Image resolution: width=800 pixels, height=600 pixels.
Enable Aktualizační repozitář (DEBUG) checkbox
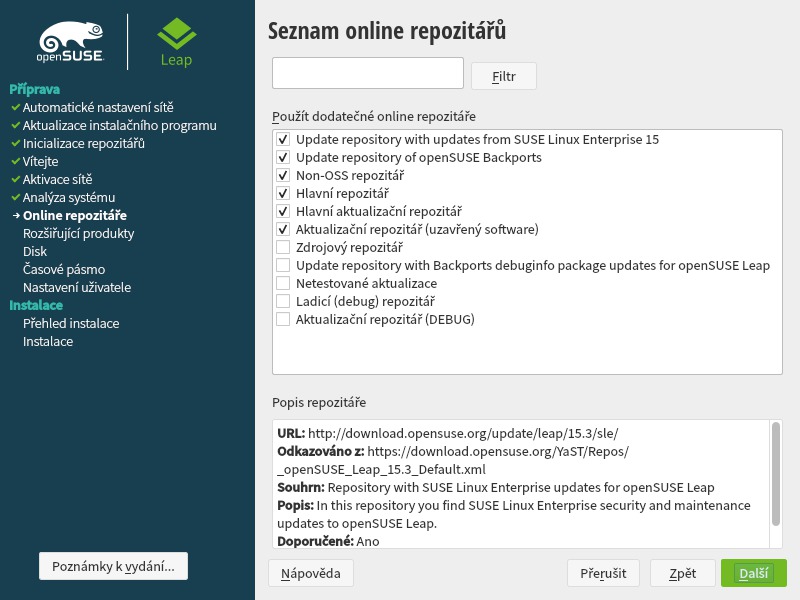(283, 319)
